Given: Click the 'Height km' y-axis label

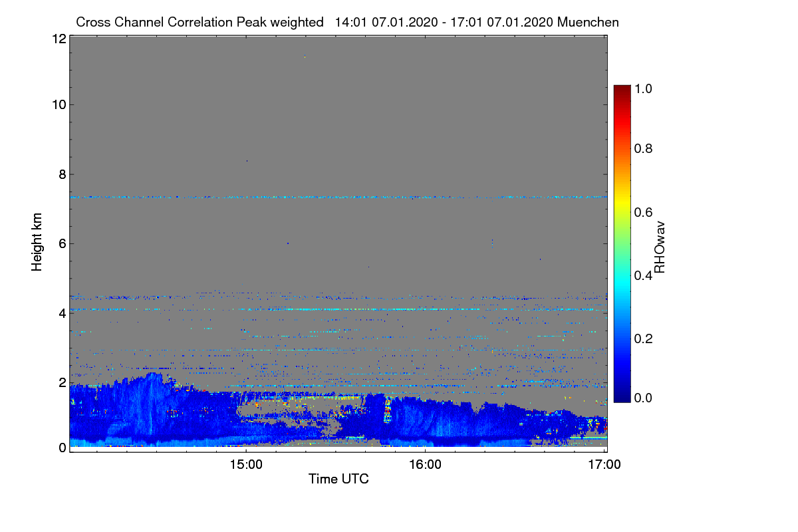Looking at the screenshot, I should [37, 243].
